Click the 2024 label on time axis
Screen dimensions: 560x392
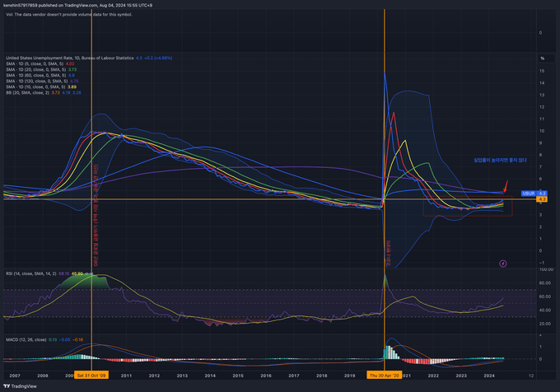(489, 376)
